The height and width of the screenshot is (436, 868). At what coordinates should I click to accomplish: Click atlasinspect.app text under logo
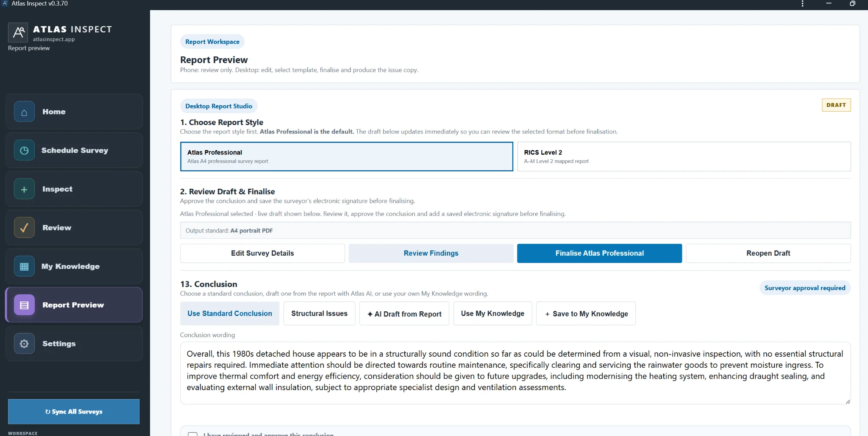click(54, 39)
